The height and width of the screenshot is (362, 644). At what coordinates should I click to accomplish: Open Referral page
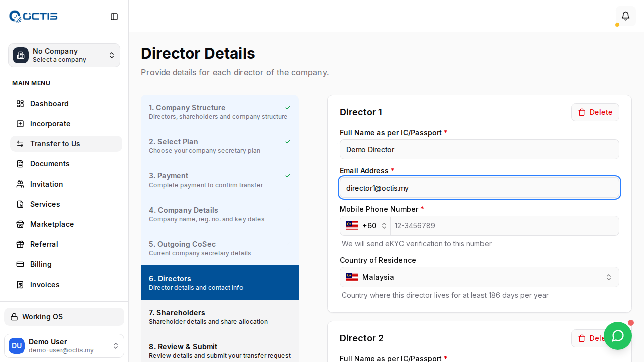pos(66,244)
